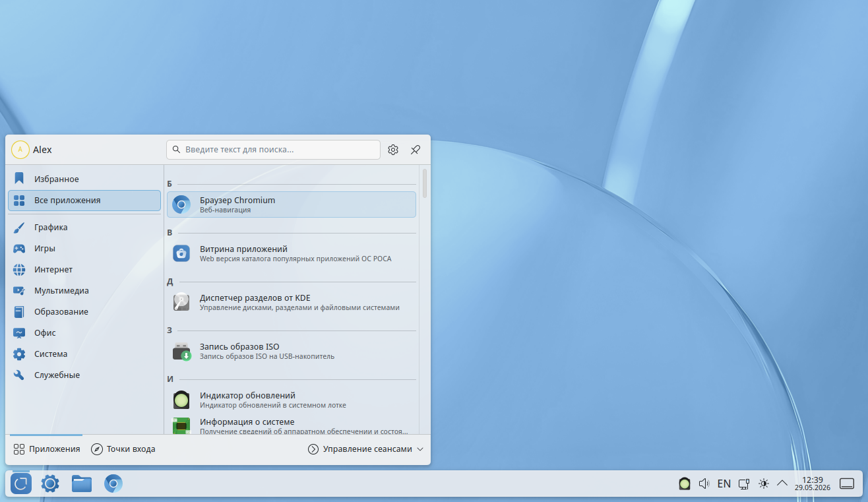
Task: Launch Индикатор обновлений from the list
Action: coord(292,400)
